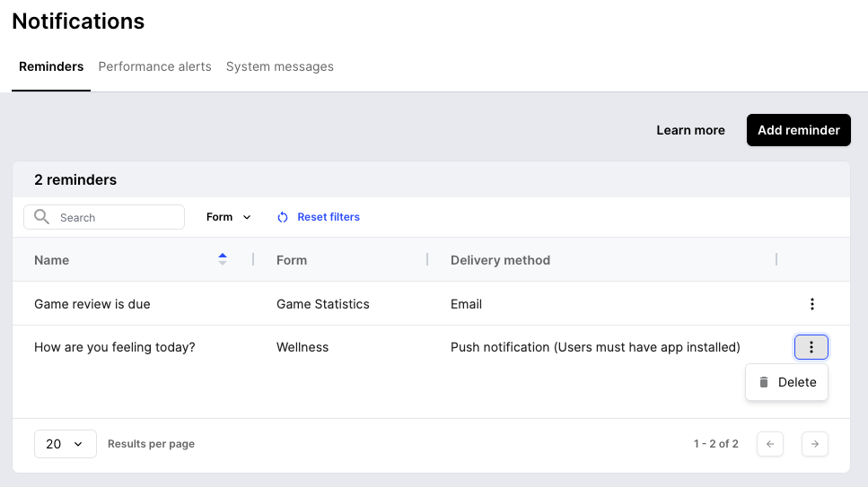Viewport: 868px width, 487px height.
Task: Switch to the System messages tab
Action: [279, 66]
